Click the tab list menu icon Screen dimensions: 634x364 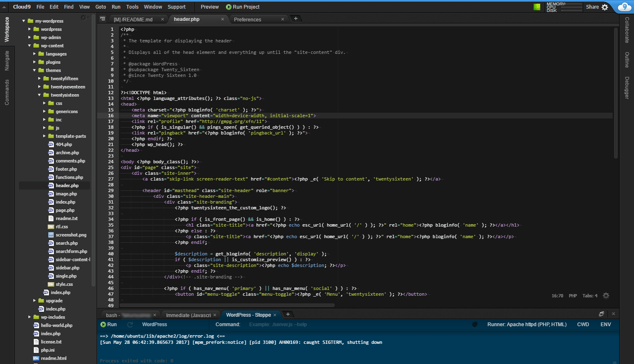[102, 19]
